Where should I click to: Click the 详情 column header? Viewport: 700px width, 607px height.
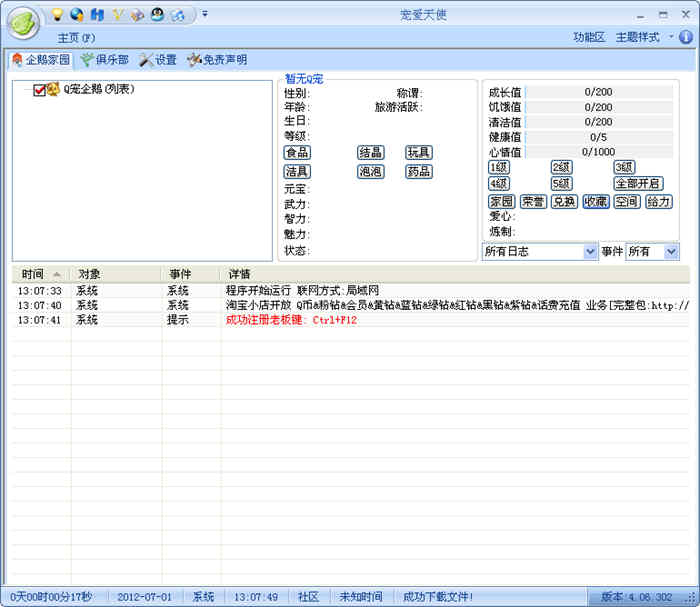pos(455,274)
